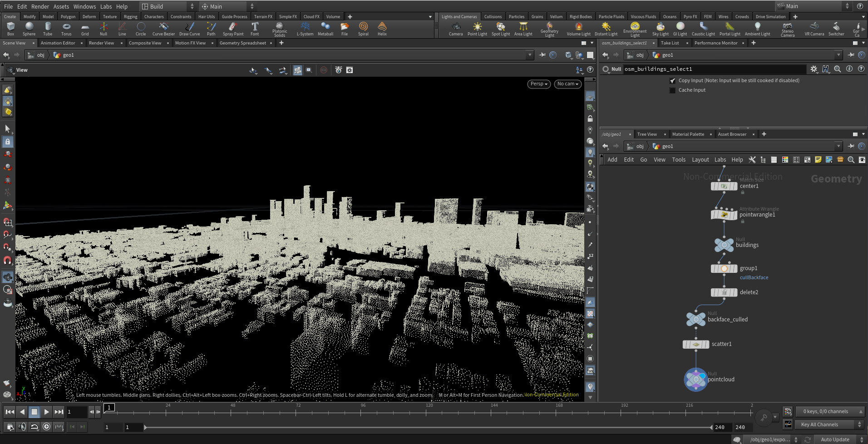Image resolution: width=868 pixels, height=444 pixels.
Task: Click the scatter1 node icon
Action: (x=696, y=345)
